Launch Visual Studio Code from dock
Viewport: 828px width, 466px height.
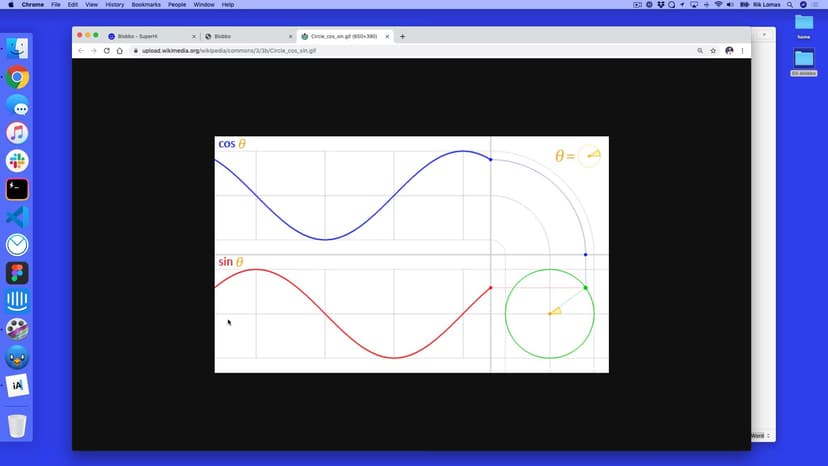click(x=17, y=217)
